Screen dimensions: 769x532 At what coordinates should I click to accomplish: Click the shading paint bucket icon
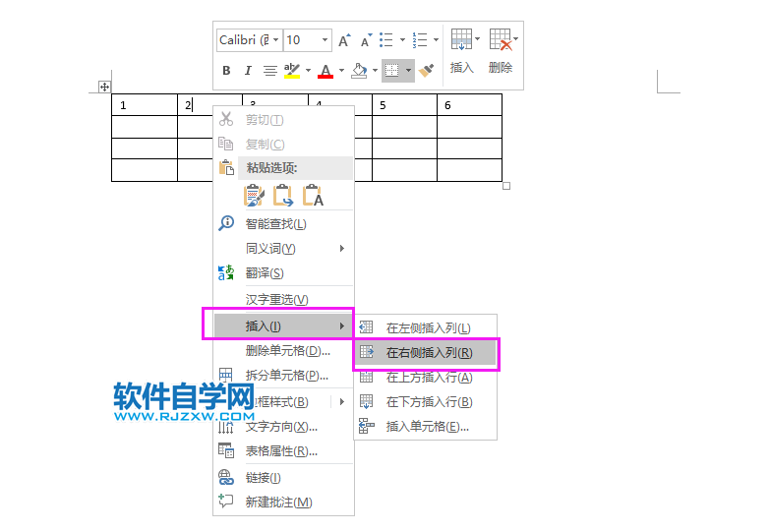(x=359, y=71)
